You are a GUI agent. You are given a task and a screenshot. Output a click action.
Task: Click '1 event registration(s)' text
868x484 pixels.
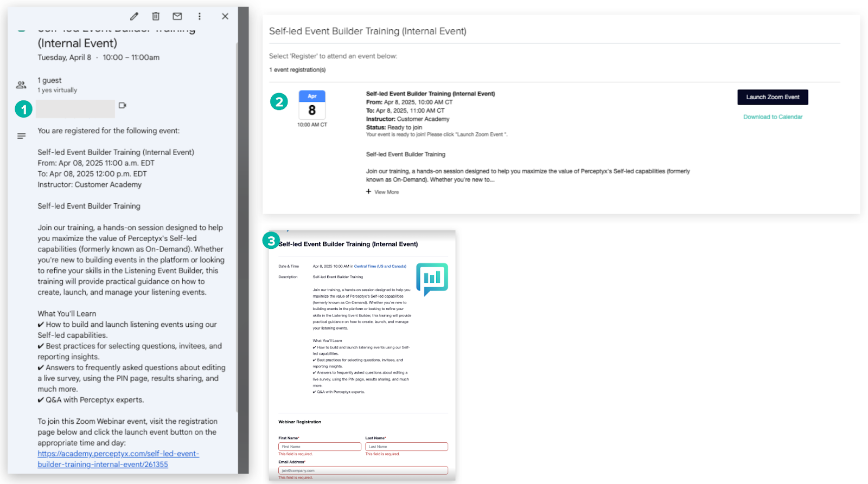pyautogui.click(x=297, y=70)
